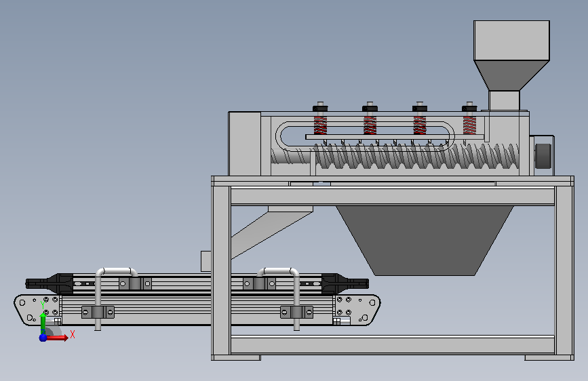This screenshot has height=381, width=588.
Task: Click the red X axis arrow
Action: pos(56,338)
